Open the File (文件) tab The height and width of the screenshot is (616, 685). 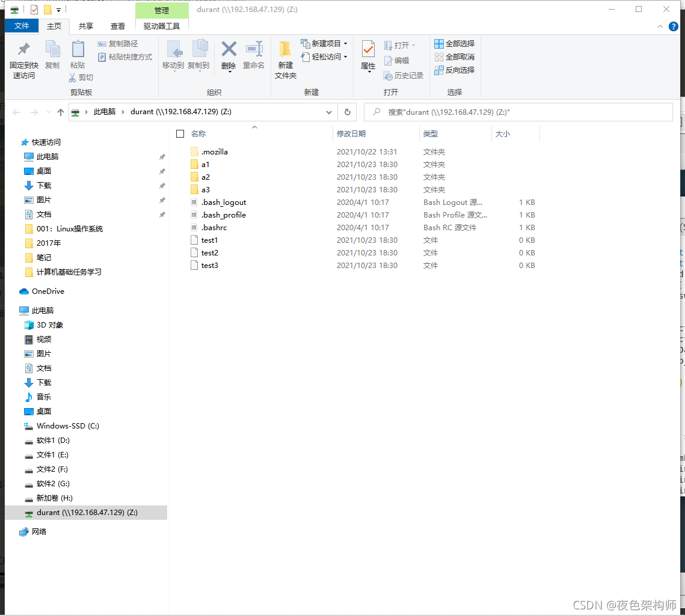(22, 26)
